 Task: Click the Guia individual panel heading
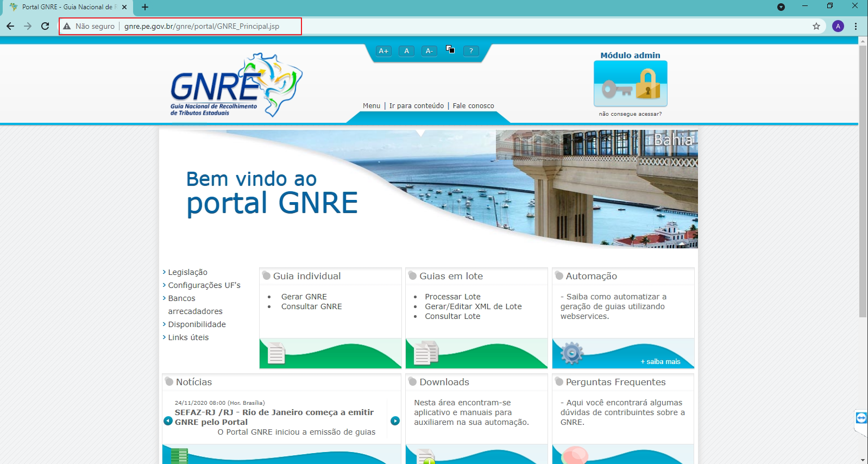tap(307, 276)
